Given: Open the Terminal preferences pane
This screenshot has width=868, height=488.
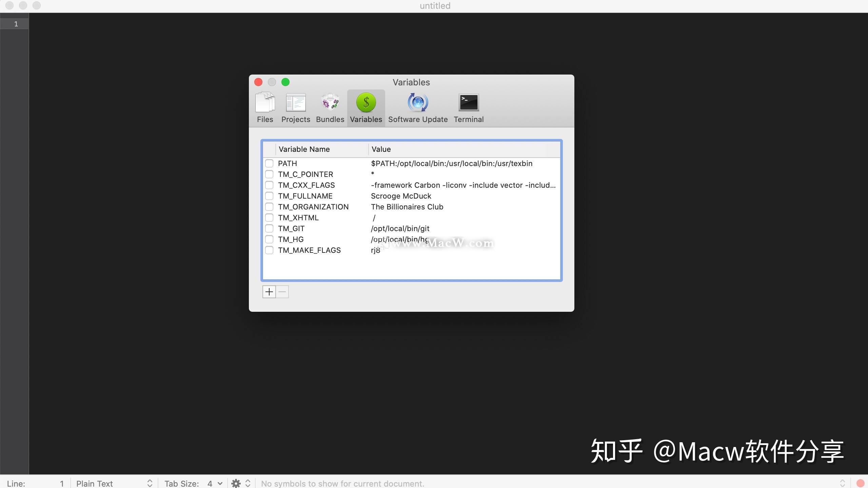Looking at the screenshot, I should tap(468, 107).
